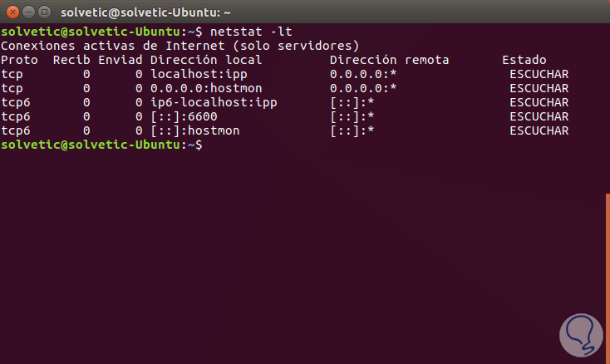Click the ip6-localhost:ipp entry
Viewport: 610px width, 364px height.
213,102
